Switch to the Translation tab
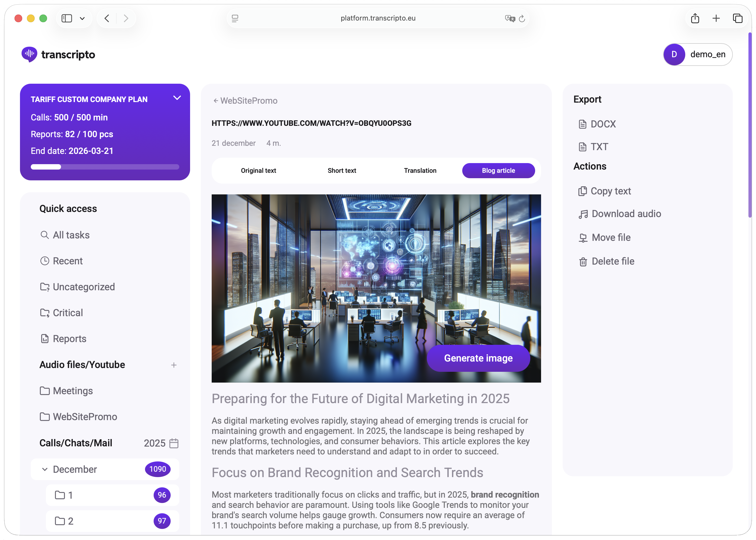Viewport: 756px width, 540px height. [x=420, y=171]
